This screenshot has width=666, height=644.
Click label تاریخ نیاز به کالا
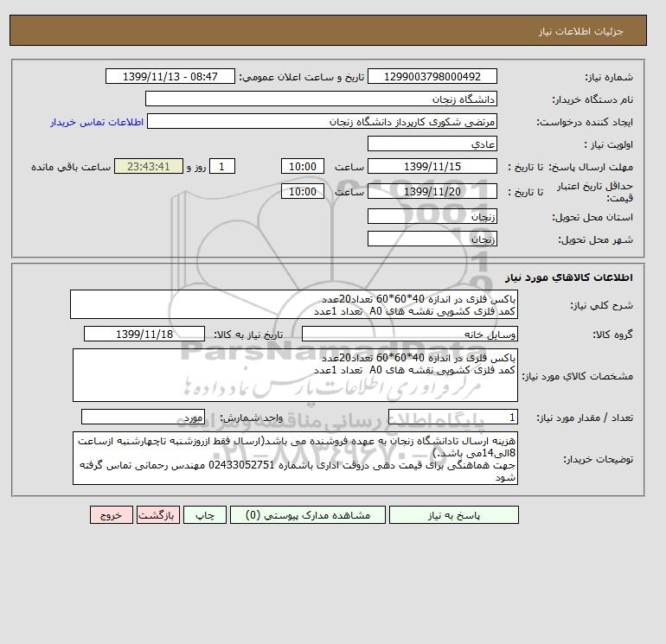click(x=248, y=335)
